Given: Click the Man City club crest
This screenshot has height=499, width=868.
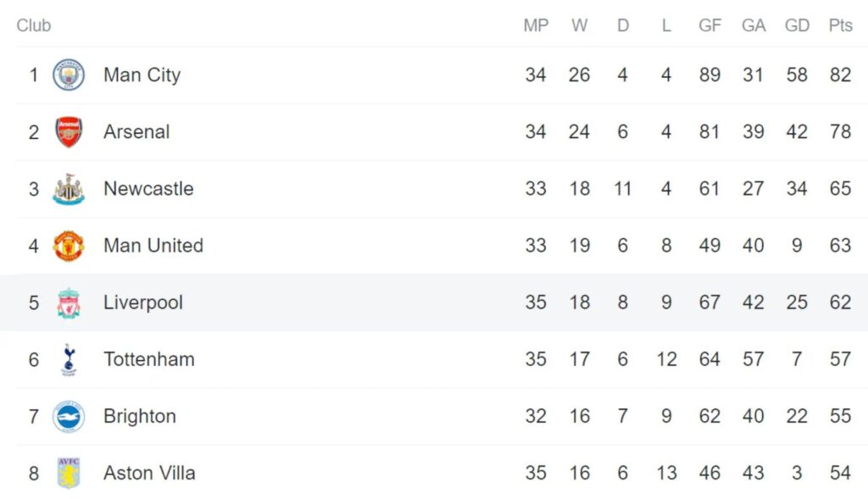Looking at the screenshot, I should (69, 75).
